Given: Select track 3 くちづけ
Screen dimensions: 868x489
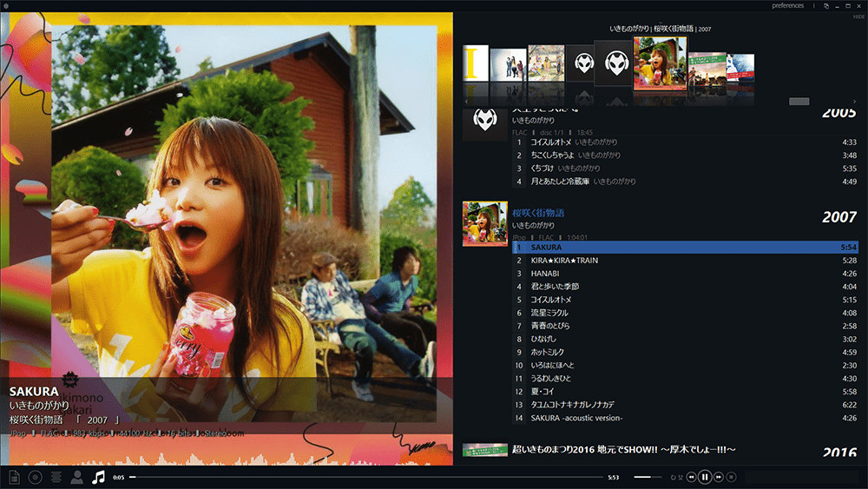Looking at the screenshot, I should click(686, 169).
